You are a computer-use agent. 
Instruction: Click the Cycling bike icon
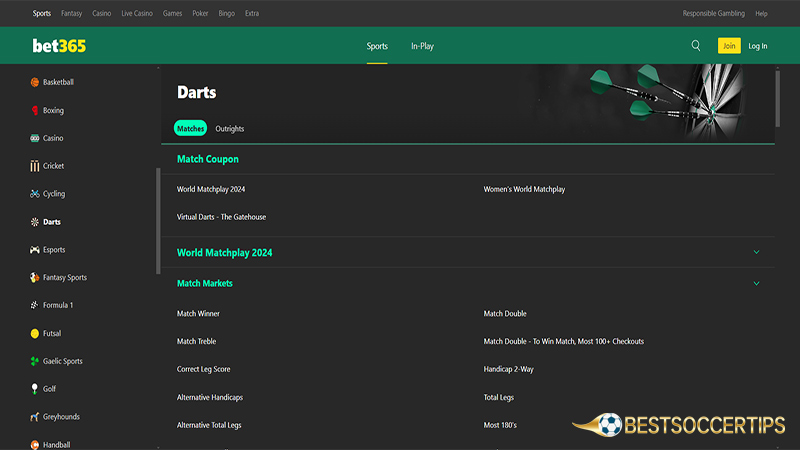point(35,194)
